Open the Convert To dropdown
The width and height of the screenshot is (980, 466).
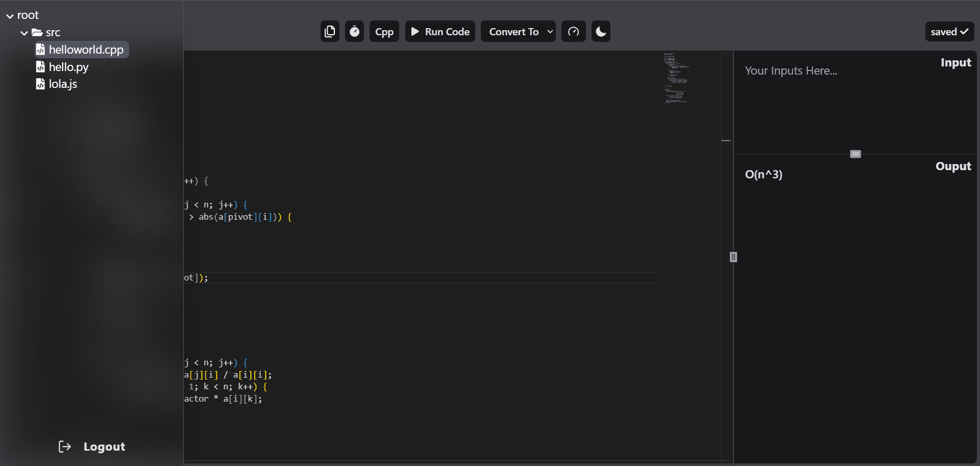(518, 31)
